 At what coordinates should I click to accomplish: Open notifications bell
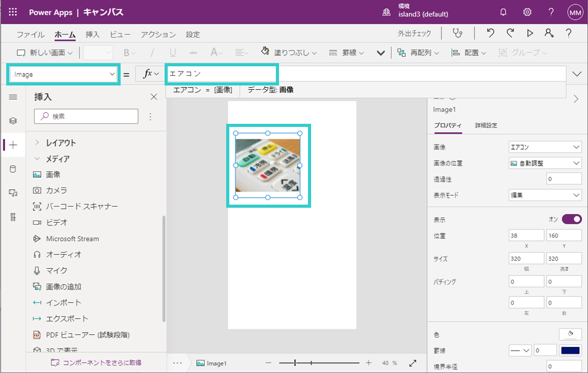coord(503,12)
